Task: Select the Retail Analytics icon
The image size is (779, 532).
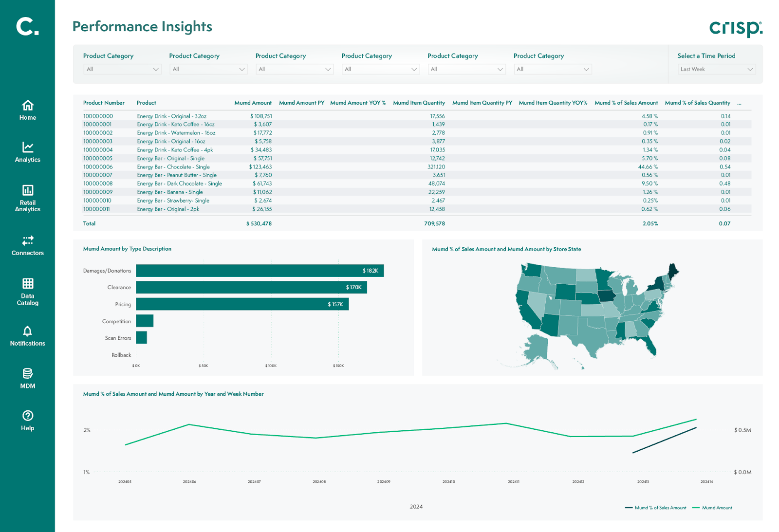Action: [28, 190]
